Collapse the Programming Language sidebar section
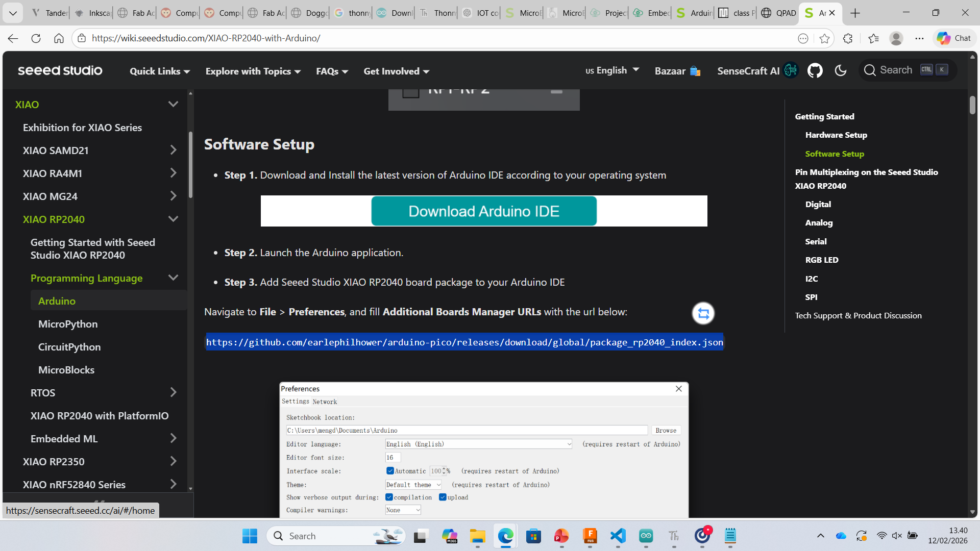Screen dimensions: 980x551 click(173, 278)
